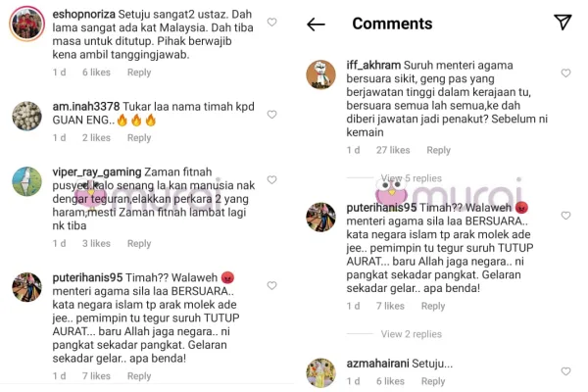
Task: View 3 likes on viper_ray_gaming's comment
Action: (96, 243)
